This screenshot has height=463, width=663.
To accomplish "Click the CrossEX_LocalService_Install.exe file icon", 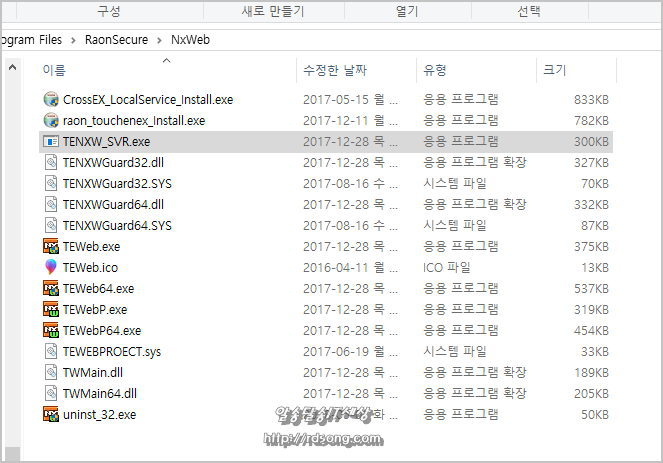I will 52,100.
